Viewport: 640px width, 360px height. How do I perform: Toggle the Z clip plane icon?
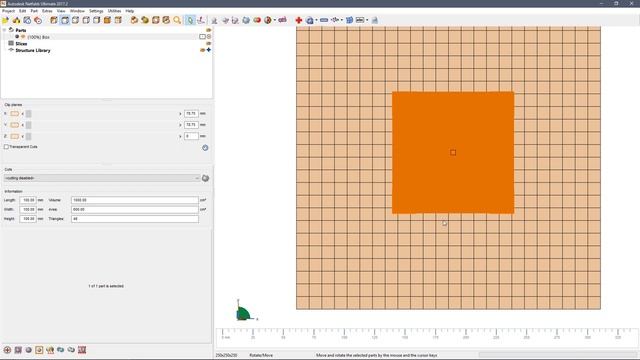[x=15, y=136]
